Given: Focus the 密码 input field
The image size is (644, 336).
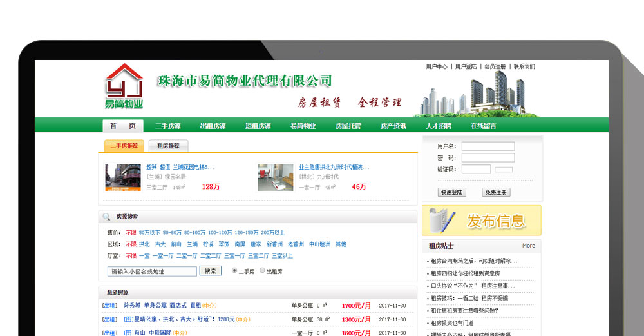Looking at the screenshot, I should (488, 157).
